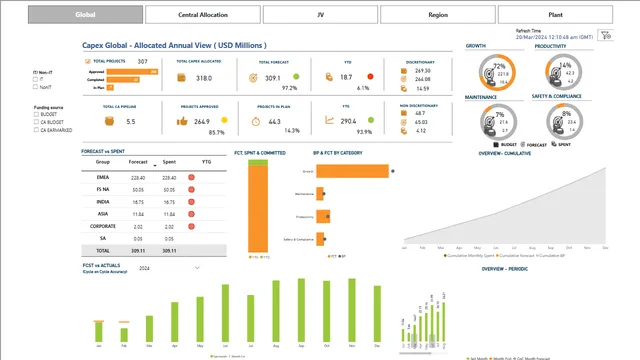Click the Projects Approved thumbs-up icon
Viewport: 640px width, 360px height.
tap(182, 121)
